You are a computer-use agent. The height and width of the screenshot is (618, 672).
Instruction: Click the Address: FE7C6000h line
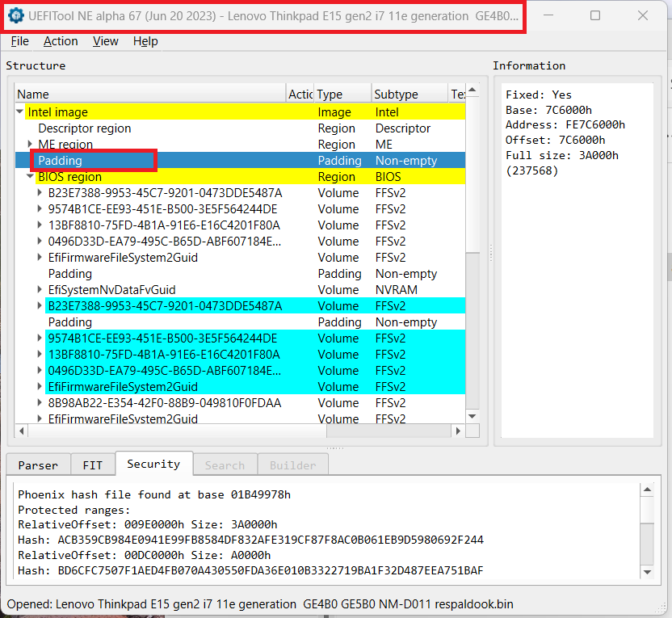[x=565, y=124]
